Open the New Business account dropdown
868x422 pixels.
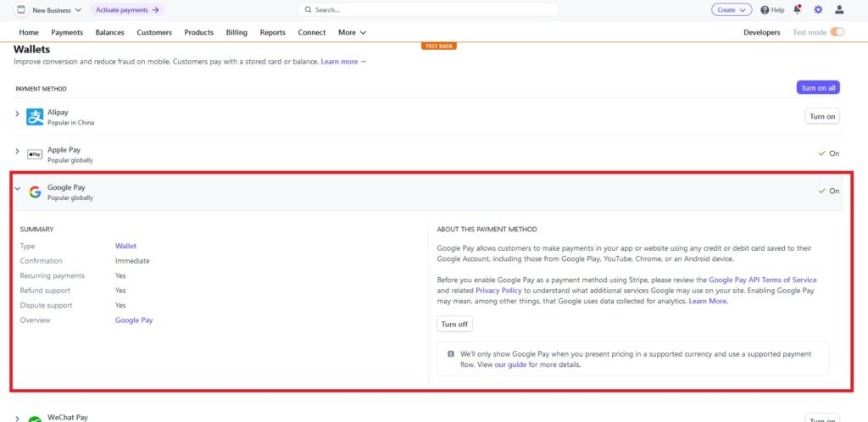[x=57, y=10]
